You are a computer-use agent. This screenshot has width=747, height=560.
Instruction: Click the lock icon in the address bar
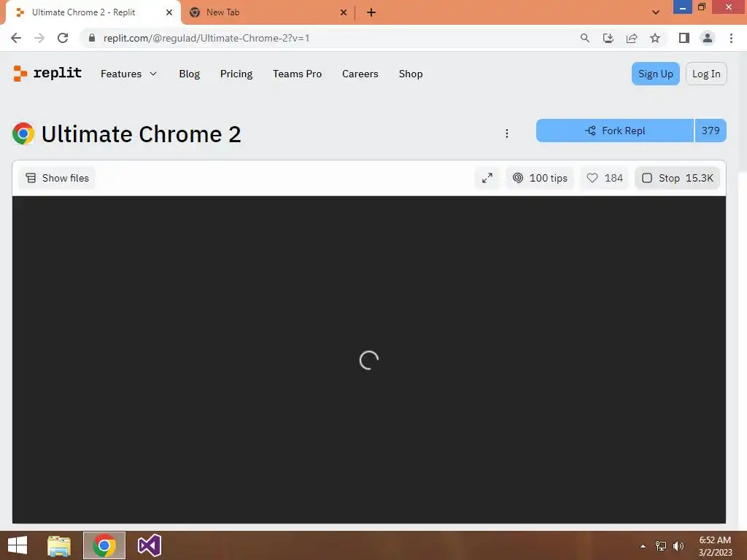(92, 38)
